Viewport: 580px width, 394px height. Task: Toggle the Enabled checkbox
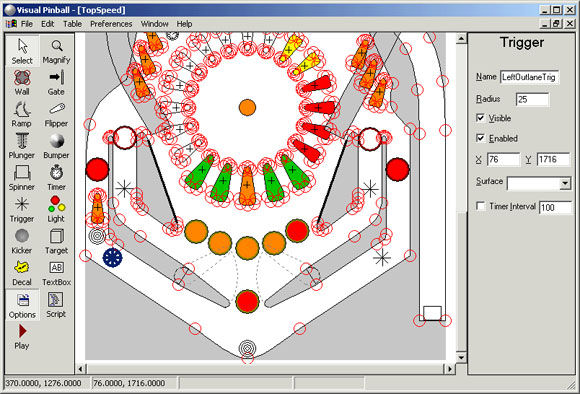pyautogui.click(x=480, y=138)
